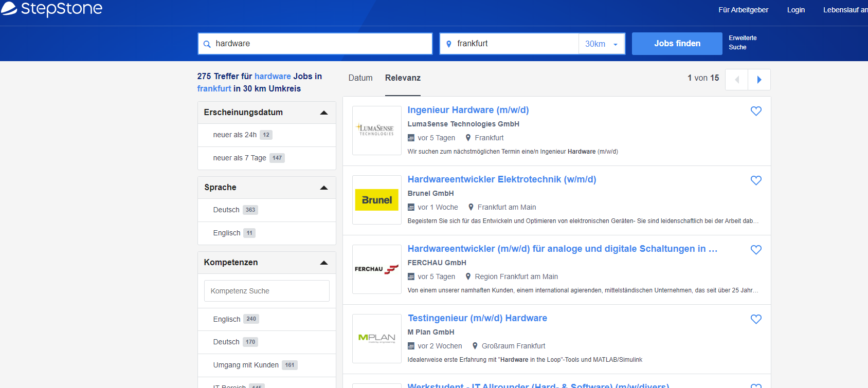The height and width of the screenshot is (388, 868).
Task: Collapse the Sprache filter section
Action: (324, 188)
